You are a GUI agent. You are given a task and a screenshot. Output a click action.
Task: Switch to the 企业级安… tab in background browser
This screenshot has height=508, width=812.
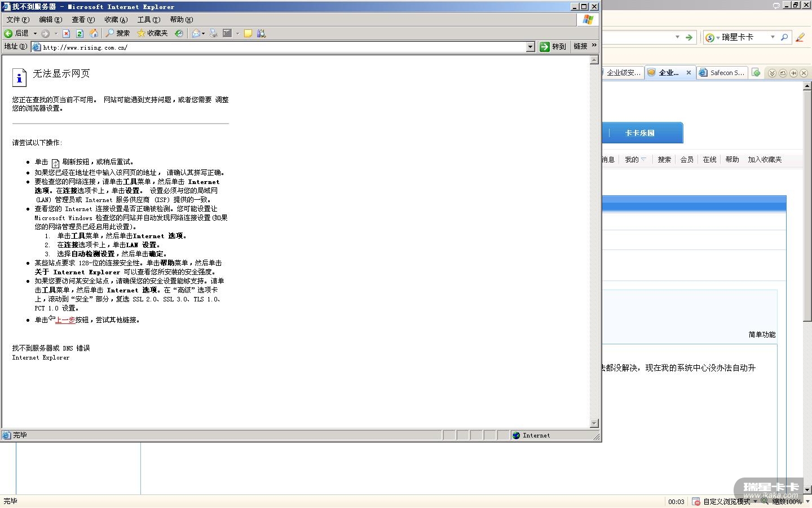coord(624,73)
